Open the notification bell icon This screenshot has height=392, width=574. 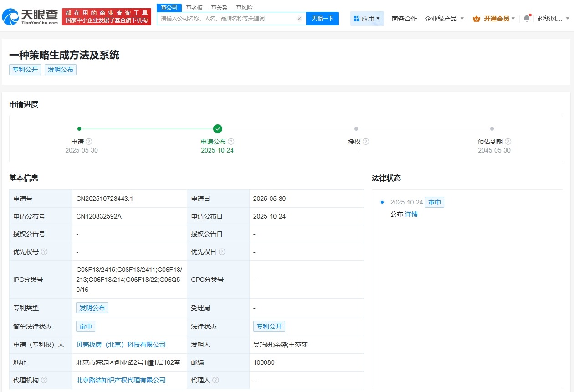[526, 18]
